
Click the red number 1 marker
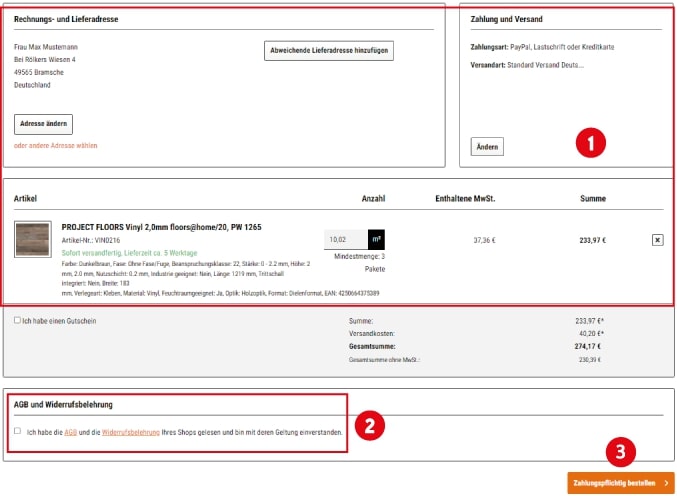[591, 143]
